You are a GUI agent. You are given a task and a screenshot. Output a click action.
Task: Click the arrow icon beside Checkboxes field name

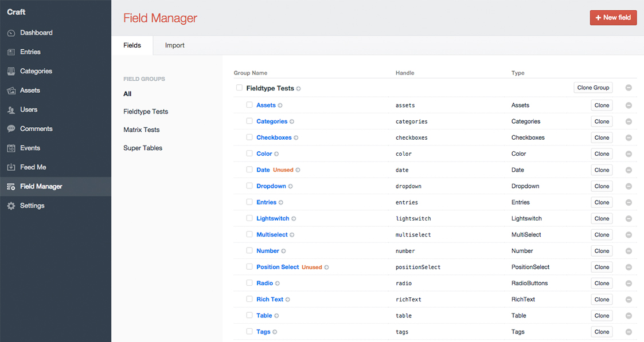tap(296, 138)
